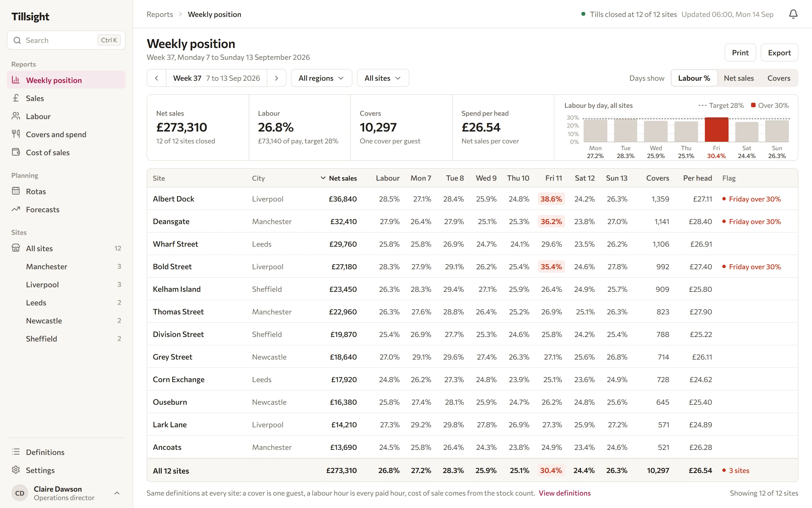This screenshot has width=812, height=508.
Task: Sort table by Covers column
Action: pyautogui.click(x=657, y=178)
